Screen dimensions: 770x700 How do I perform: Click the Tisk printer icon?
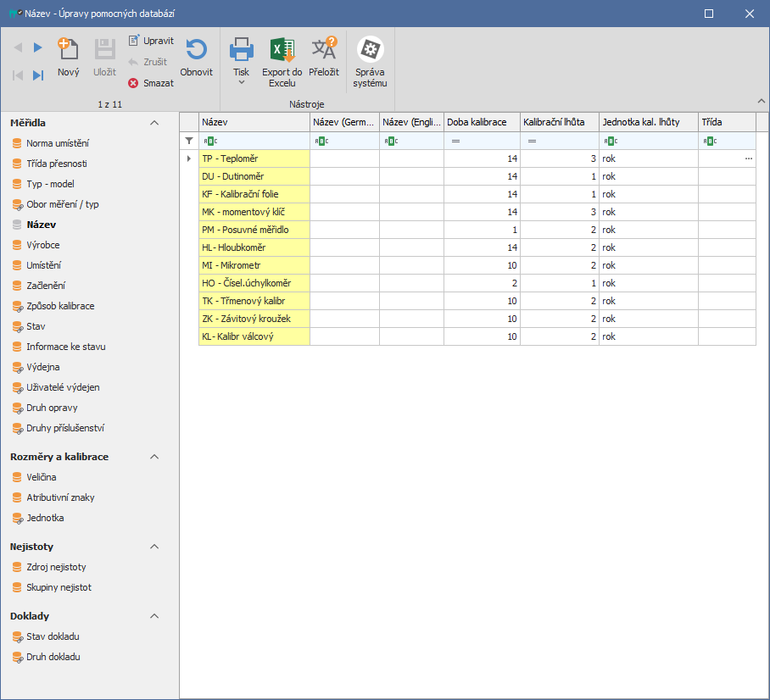click(x=241, y=49)
